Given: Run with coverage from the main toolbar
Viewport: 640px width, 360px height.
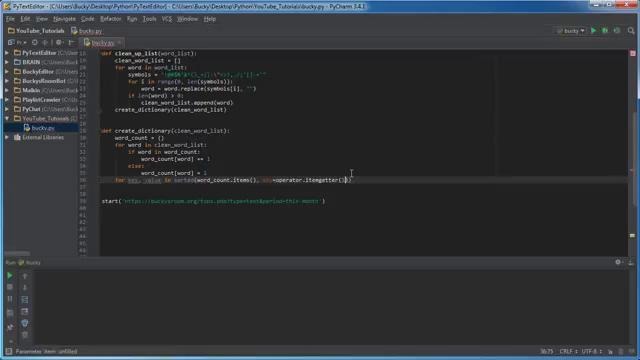Looking at the screenshot, I should (617, 31).
